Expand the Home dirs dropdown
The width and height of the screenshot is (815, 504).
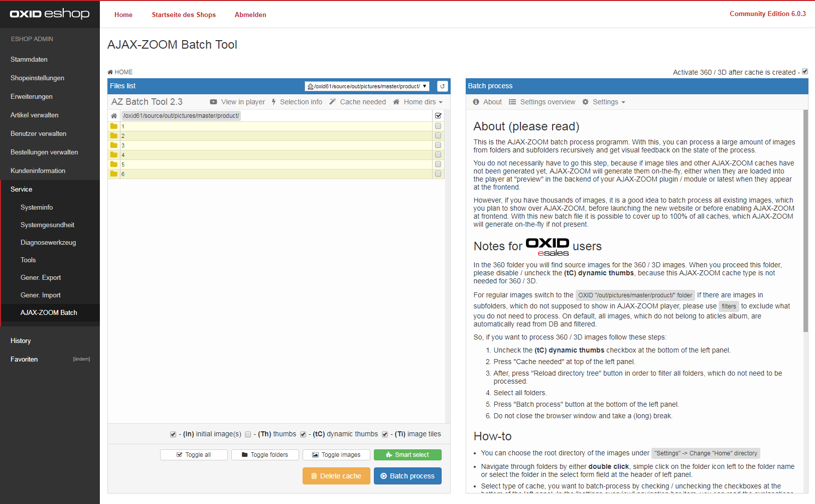point(418,102)
